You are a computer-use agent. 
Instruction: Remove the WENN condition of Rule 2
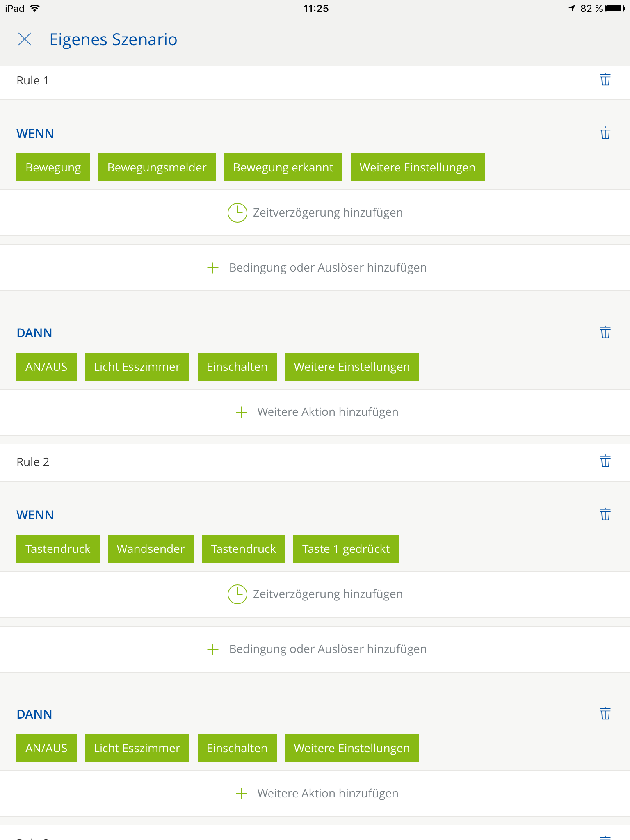point(605,514)
